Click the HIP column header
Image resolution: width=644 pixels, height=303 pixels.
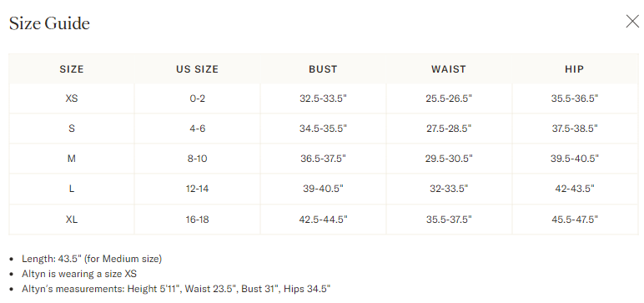point(575,69)
